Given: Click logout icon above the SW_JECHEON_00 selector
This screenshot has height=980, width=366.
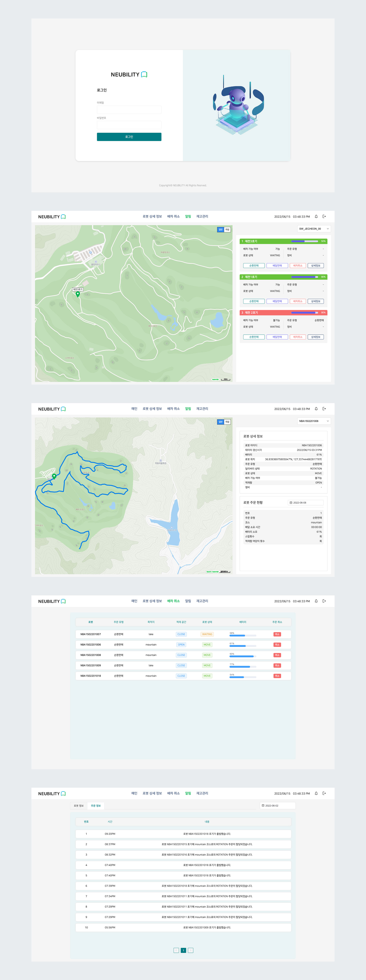Looking at the screenshot, I should click(x=324, y=217).
